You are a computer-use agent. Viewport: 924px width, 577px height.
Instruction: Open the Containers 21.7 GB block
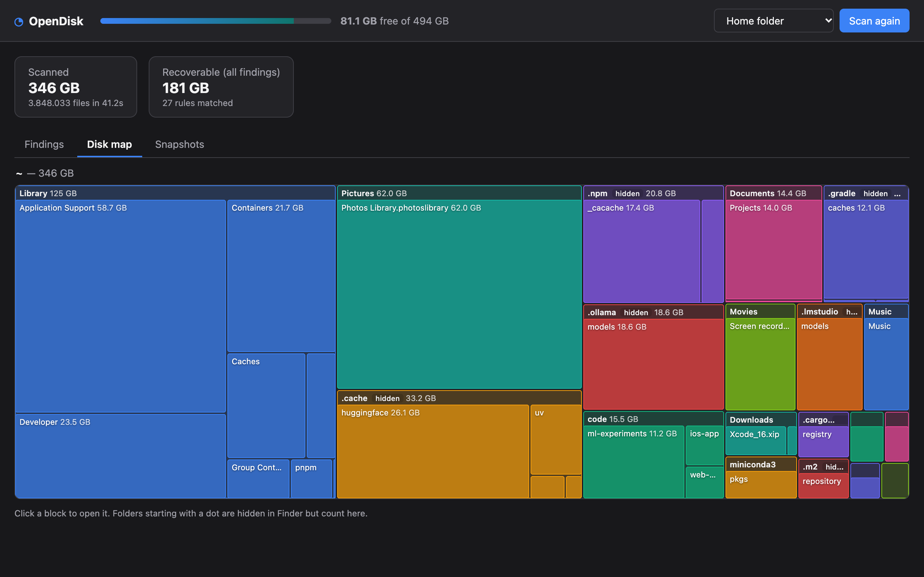tap(282, 276)
